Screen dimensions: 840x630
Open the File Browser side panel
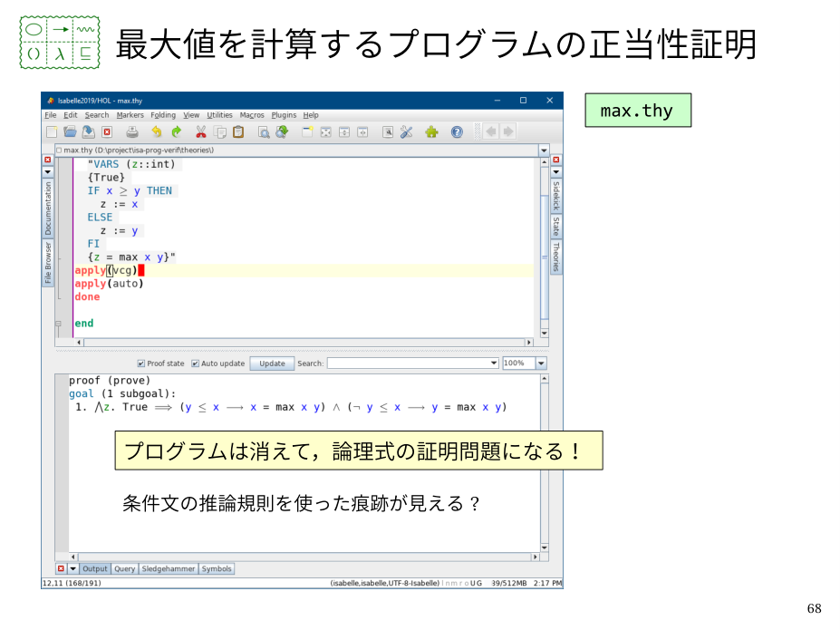[48, 262]
